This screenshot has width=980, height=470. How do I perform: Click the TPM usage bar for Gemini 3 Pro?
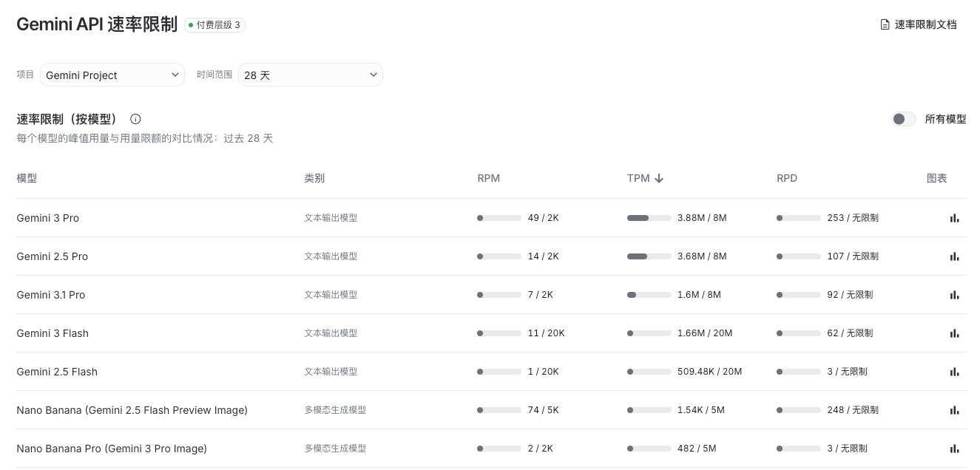tap(649, 218)
